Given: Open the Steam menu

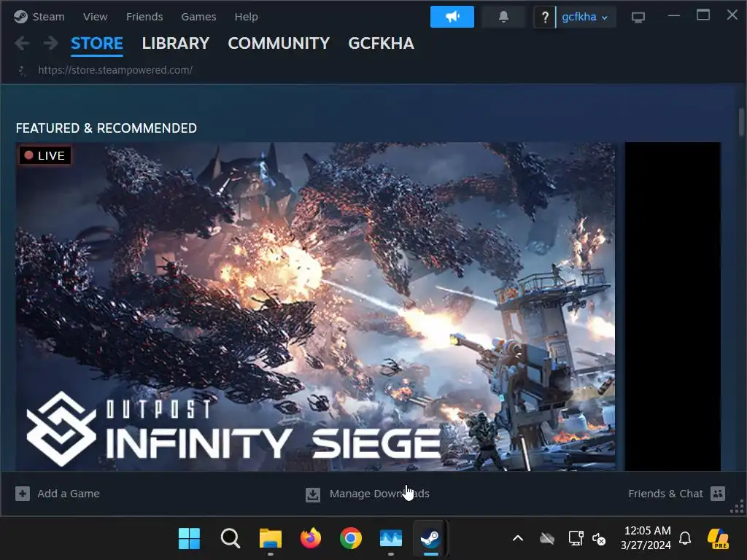Looking at the screenshot, I should coord(48,17).
